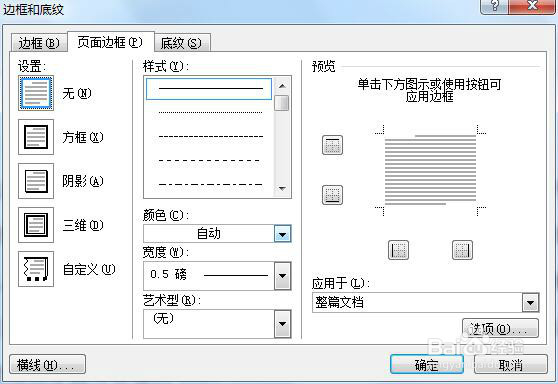Viewport: 558px width, 384px height.
Task: Switch to the 底纹 tab
Action: click(x=182, y=43)
